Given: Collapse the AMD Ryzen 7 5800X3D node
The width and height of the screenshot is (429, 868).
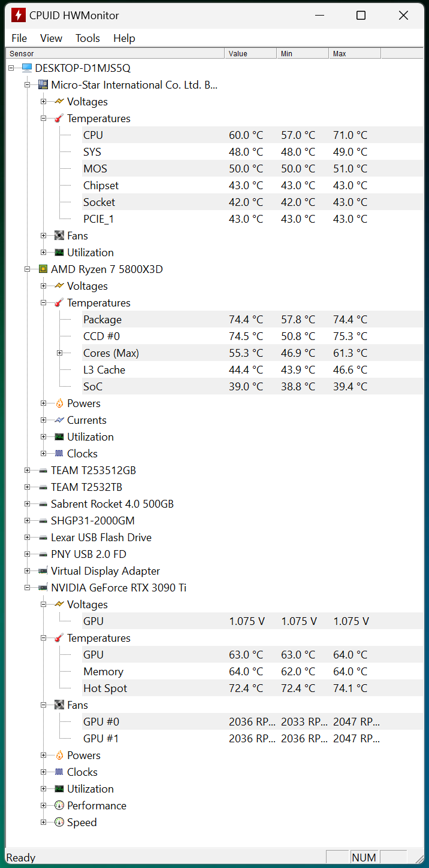Looking at the screenshot, I should click(27, 269).
